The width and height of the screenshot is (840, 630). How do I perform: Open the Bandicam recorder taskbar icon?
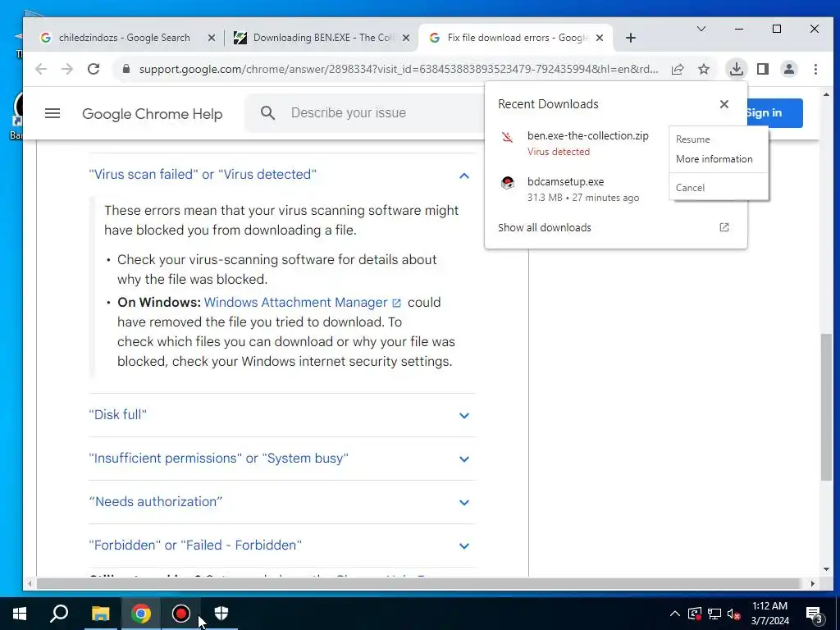point(181,614)
